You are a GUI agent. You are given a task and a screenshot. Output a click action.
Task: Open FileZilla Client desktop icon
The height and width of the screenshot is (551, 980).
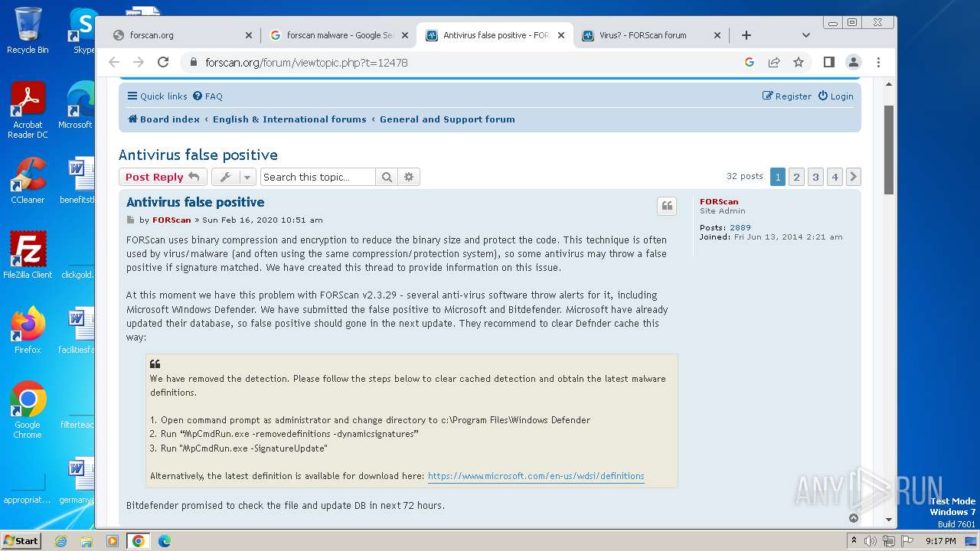coord(28,255)
